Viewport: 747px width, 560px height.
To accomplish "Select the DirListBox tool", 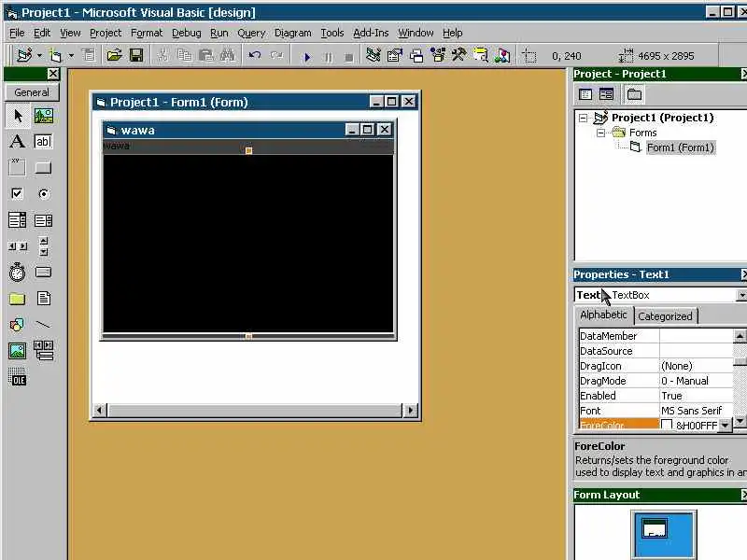I will point(18,299).
